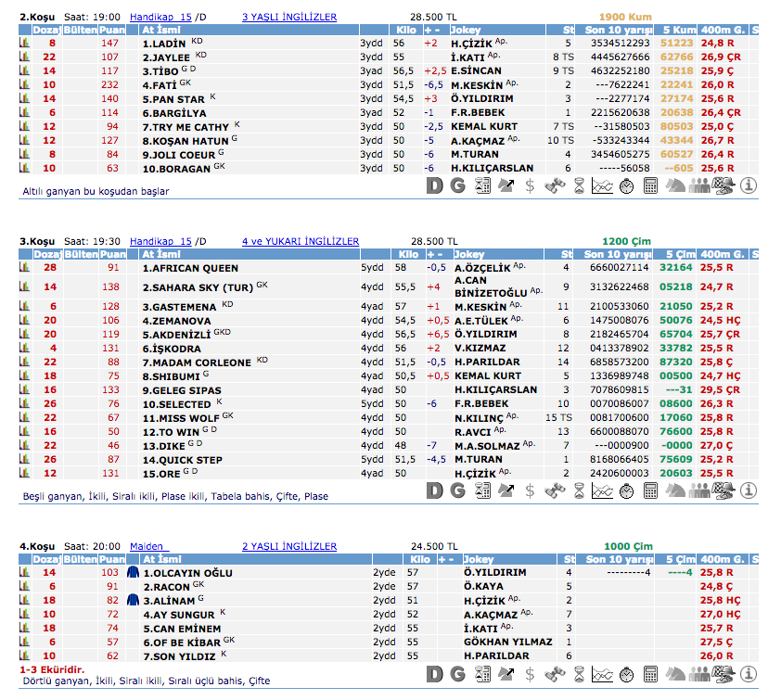Click the stopwatch icon under race 3
The height and width of the screenshot is (700, 781).
pyautogui.click(x=626, y=490)
